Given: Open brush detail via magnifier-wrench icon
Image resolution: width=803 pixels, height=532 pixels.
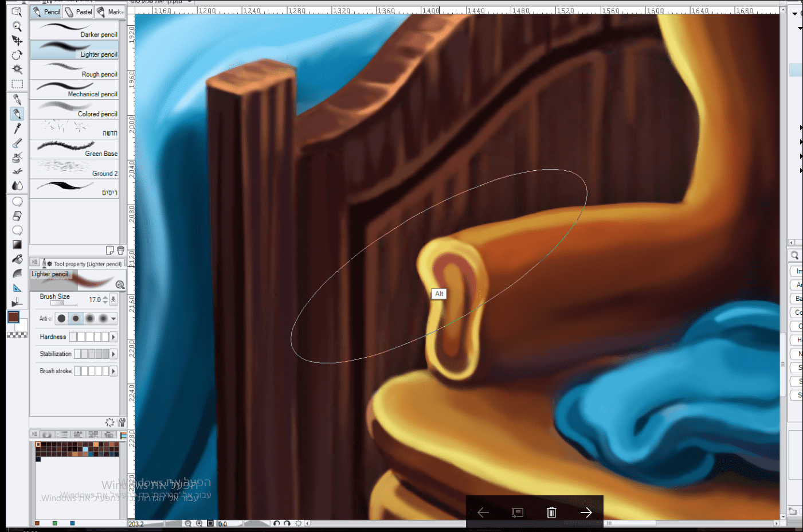Looking at the screenshot, I should point(120,284).
